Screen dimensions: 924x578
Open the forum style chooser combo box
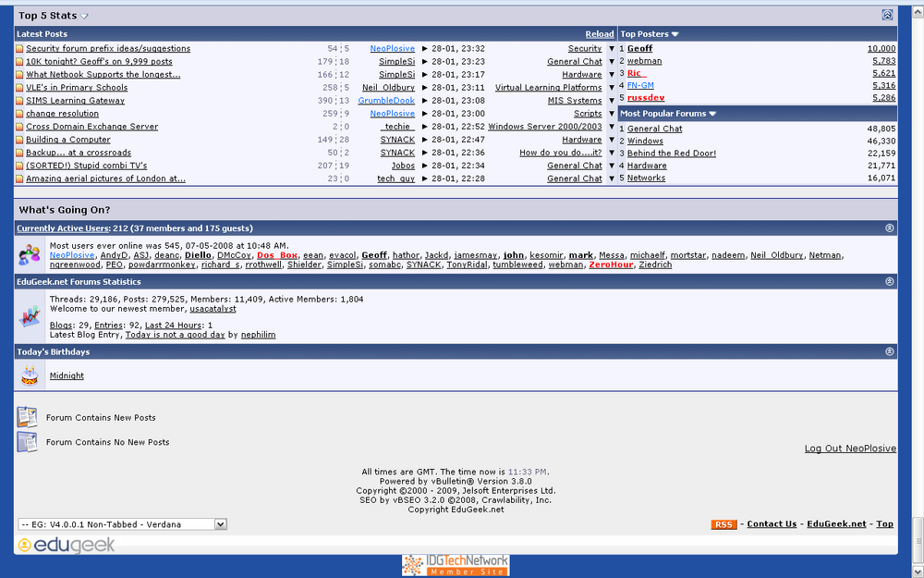(123, 524)
